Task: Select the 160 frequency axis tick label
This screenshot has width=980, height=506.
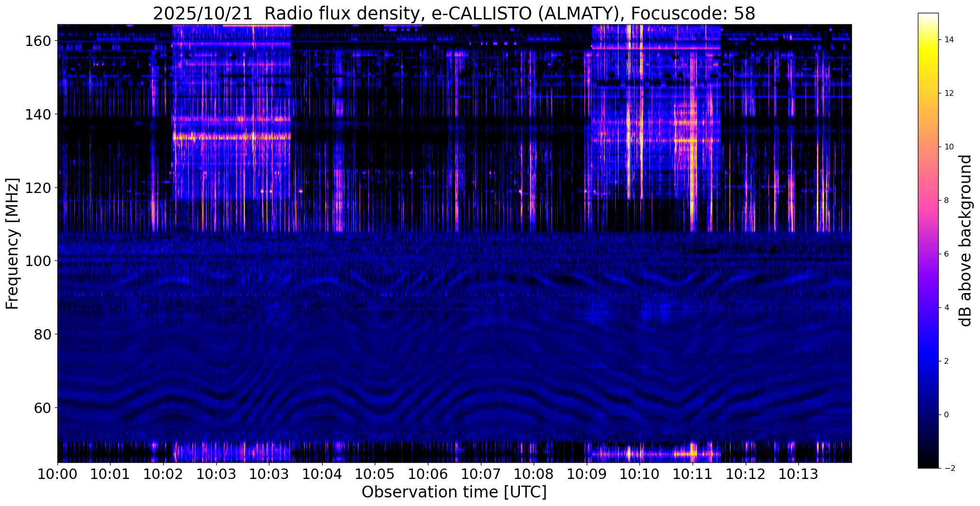Action: 37,41
